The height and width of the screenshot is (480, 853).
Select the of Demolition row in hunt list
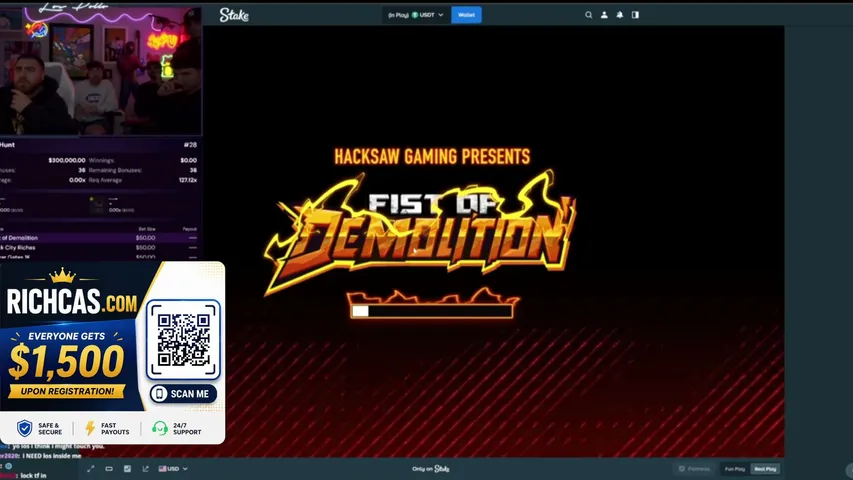pos(98,238)
